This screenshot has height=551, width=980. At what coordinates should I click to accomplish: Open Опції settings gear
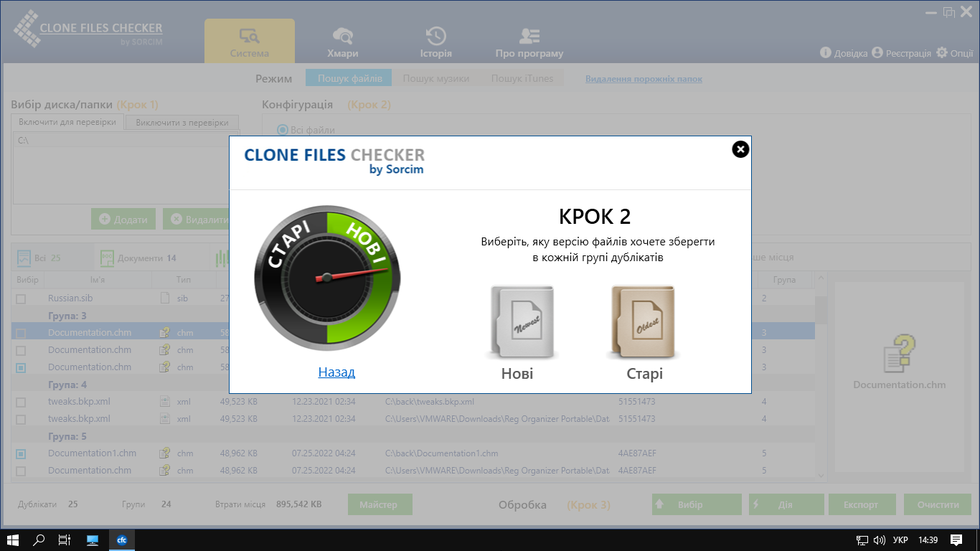pos(955,53)
